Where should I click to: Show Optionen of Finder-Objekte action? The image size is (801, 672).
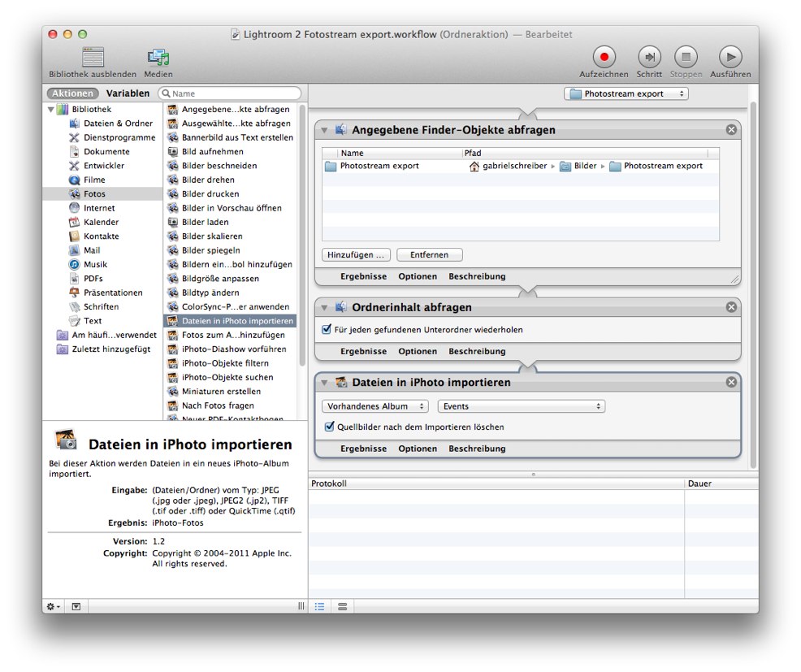click(418, 276)
